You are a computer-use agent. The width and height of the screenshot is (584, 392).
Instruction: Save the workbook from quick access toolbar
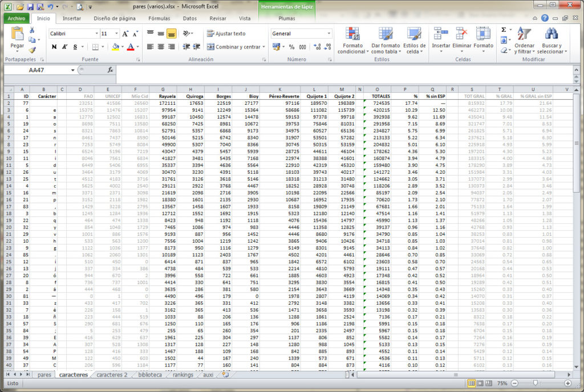coord(30,7)
